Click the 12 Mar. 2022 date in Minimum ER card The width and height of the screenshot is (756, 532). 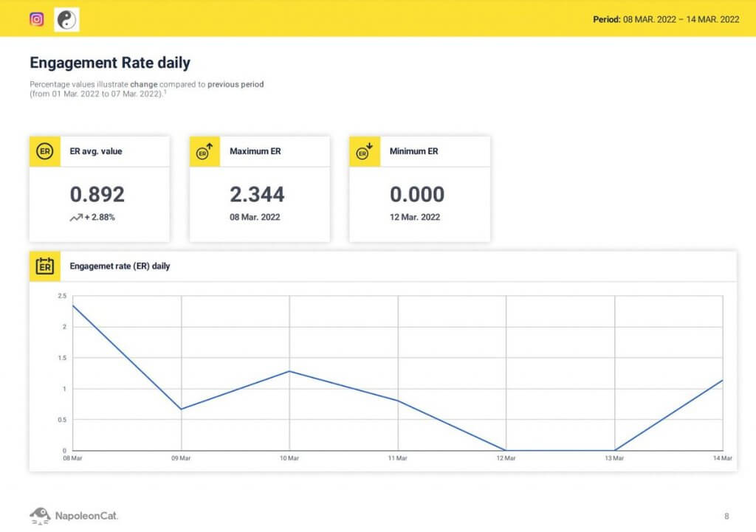pyautogui.click(x=415, y=218)
